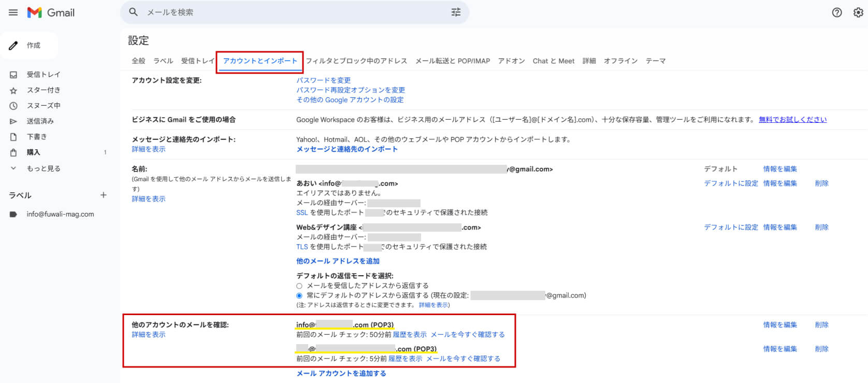Open the Settings gear icon
Image resolution: width=868 pixels, height=383 pixels.
858,12
